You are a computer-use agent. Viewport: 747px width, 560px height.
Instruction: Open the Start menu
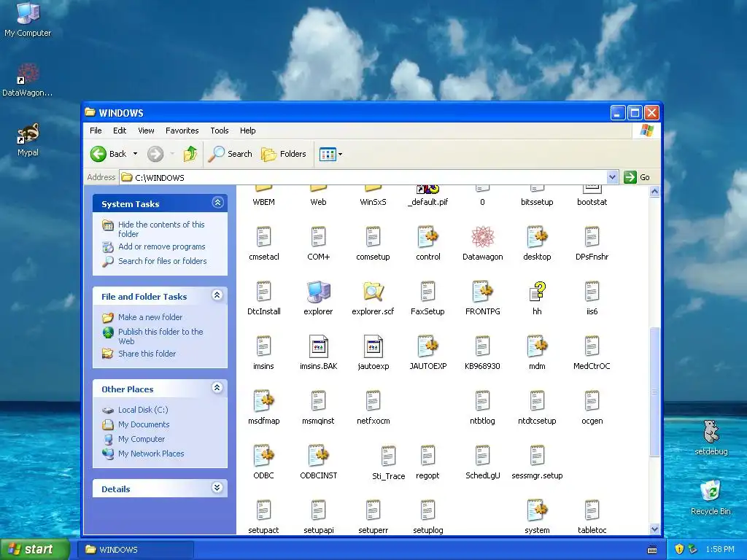(x=35, y=550)
